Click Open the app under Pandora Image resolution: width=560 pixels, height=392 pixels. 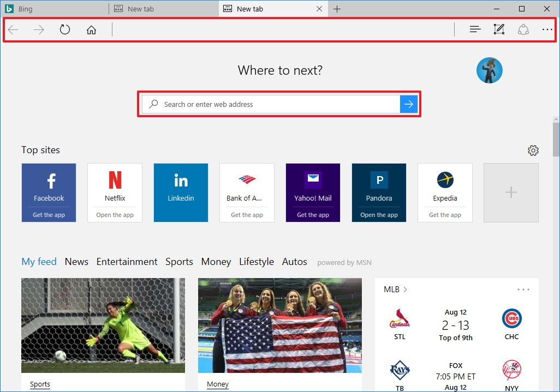379,215
